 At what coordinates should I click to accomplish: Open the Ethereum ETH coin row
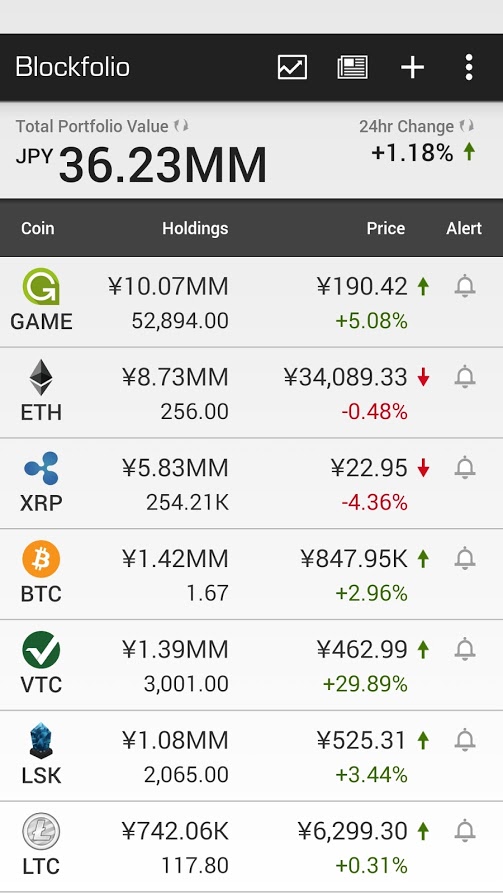pyautogui.click(x=252, y=393)
